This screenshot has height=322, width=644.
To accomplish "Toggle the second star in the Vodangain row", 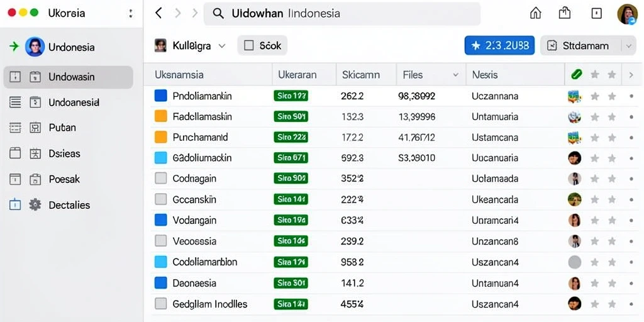I will (x=612, y=221).
